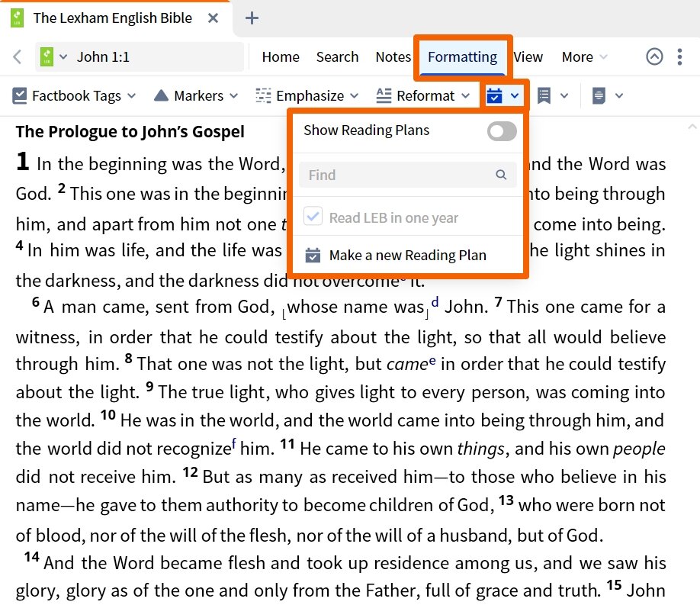
Task: Click the John 1:1 reference box
Action: point(140,56)
